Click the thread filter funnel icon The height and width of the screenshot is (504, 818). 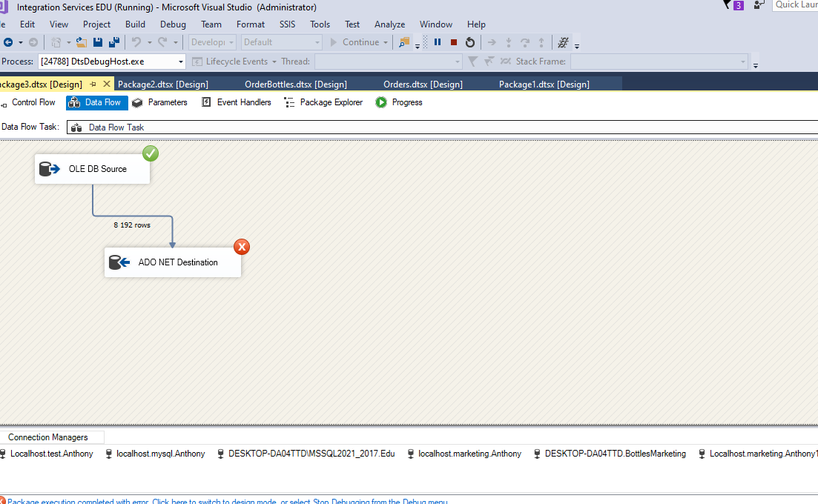(x=472, y=62)
